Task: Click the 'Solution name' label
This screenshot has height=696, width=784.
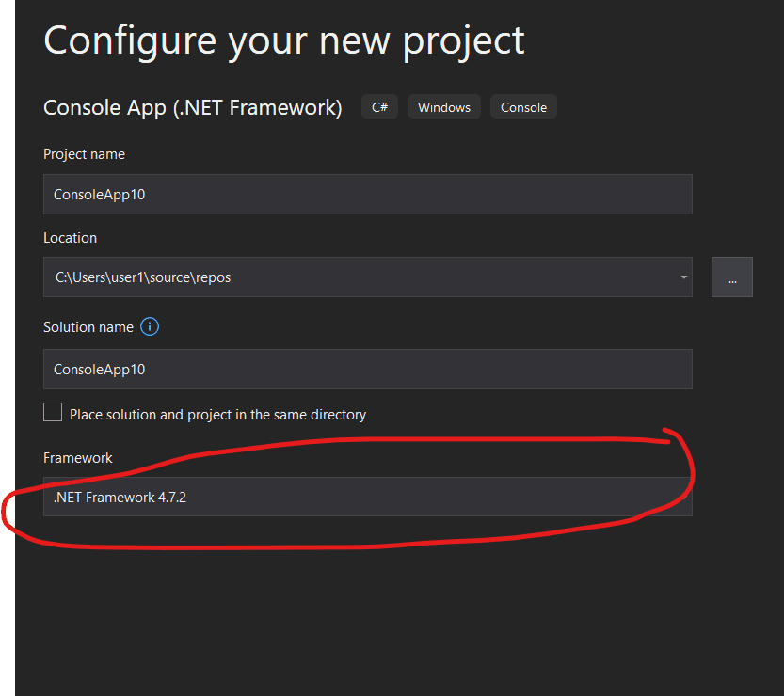Action: [x=88, y=327]
